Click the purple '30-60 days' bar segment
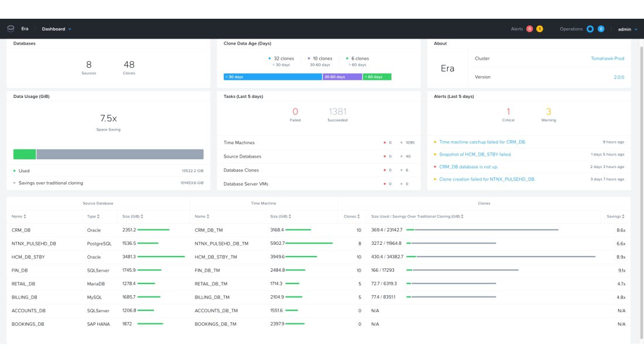Viewport: 644px width, 362px height. coord(342,77)
